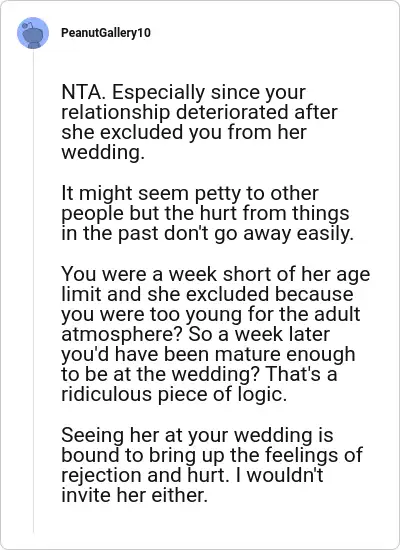Select the line 'Seeing her at your wedding is'
The height and width of the screenshot is (550, 400).
[197, 435]
